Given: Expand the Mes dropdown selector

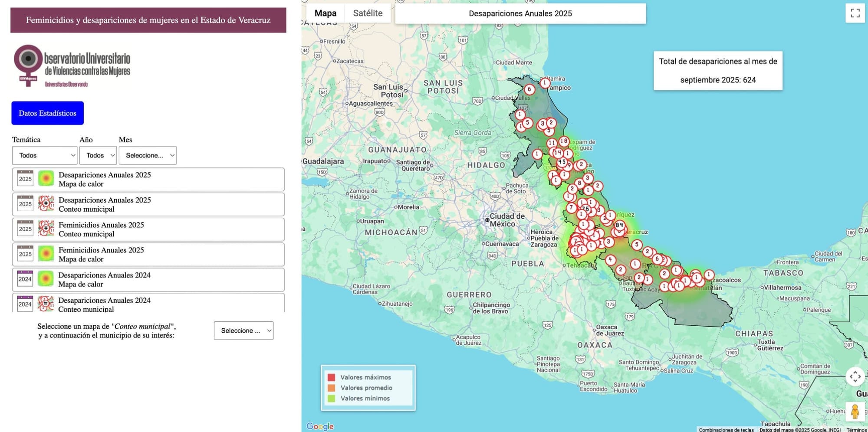Looking at the screenshot, I should 148,155.
